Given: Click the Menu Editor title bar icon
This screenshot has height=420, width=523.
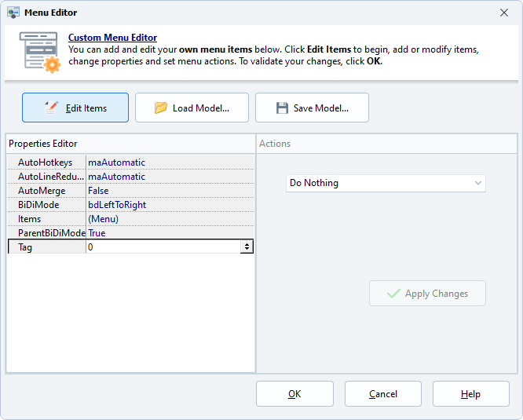Looking at the screenshot, I should pos(13,13).
